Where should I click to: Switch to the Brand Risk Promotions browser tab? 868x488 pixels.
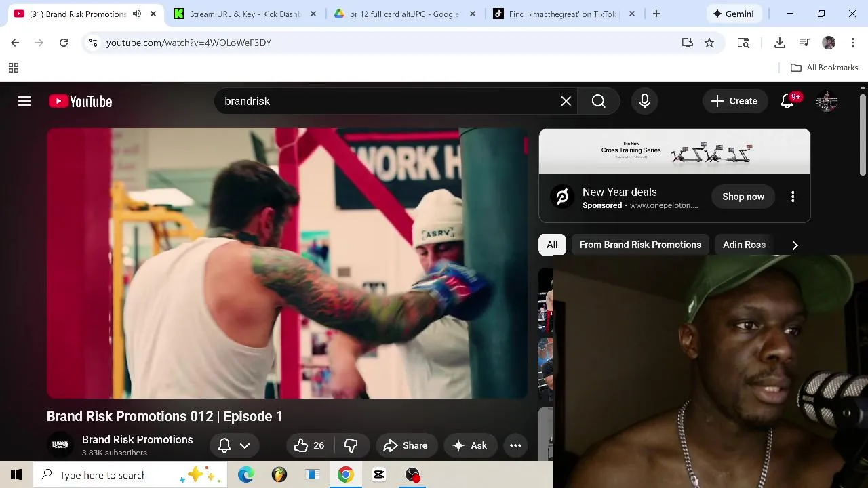pyautogui.click(x=78, y=14)
